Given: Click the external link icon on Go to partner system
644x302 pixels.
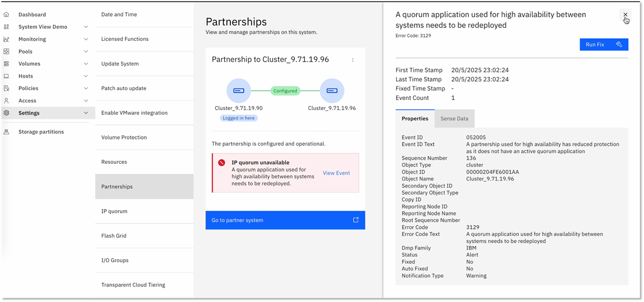Looking at the screenshot, I should coord(355,220).
